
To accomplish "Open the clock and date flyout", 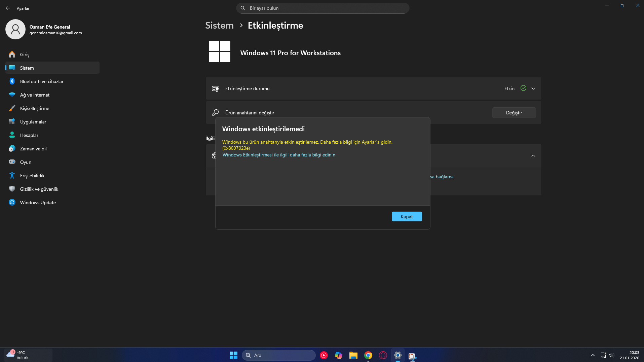I will click(629, 355).
